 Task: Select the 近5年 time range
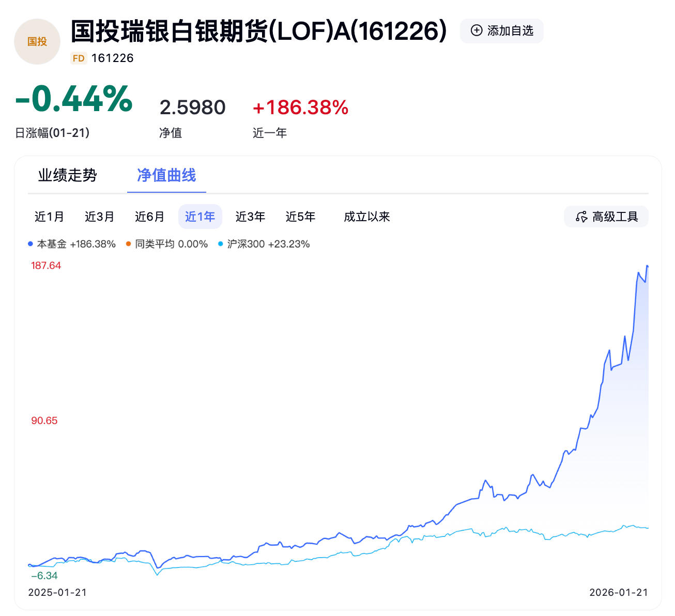coord(301,217)
